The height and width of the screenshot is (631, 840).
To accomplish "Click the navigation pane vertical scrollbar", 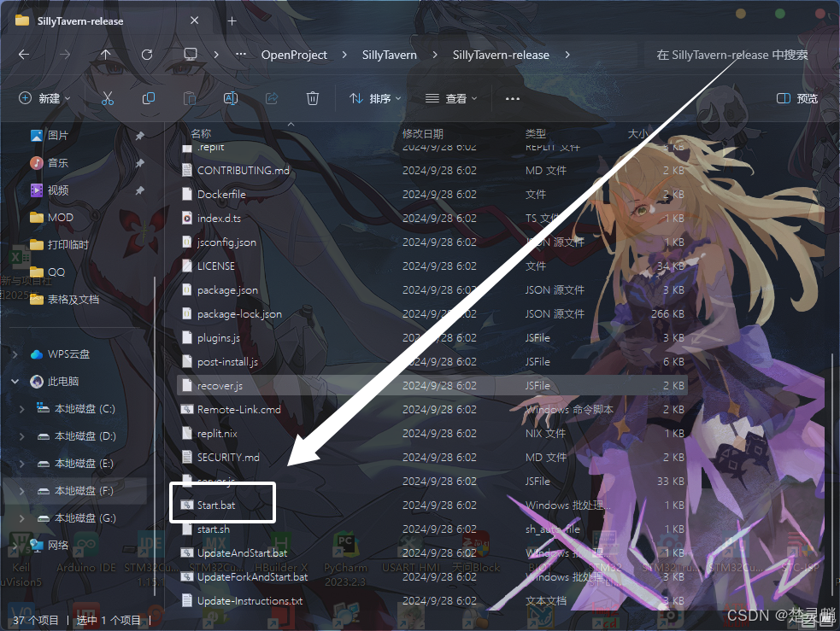I will coord(155,435).
